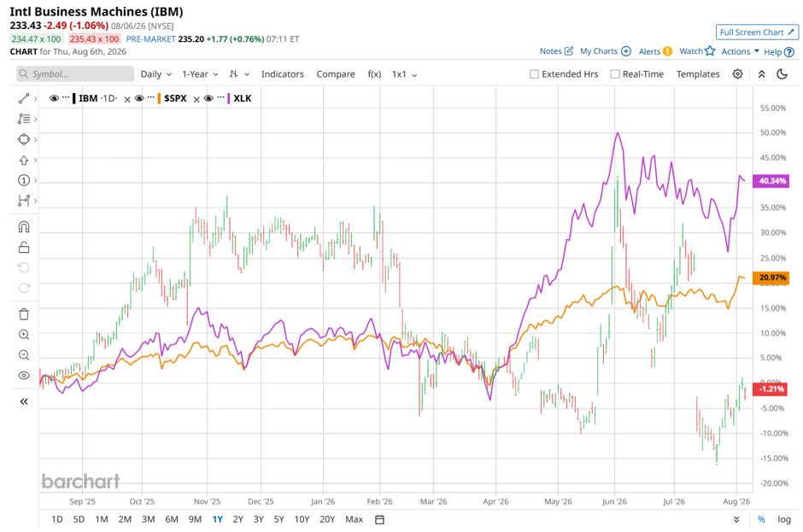
Task: Remove the IBM series with X
Action: coord(127,99)
